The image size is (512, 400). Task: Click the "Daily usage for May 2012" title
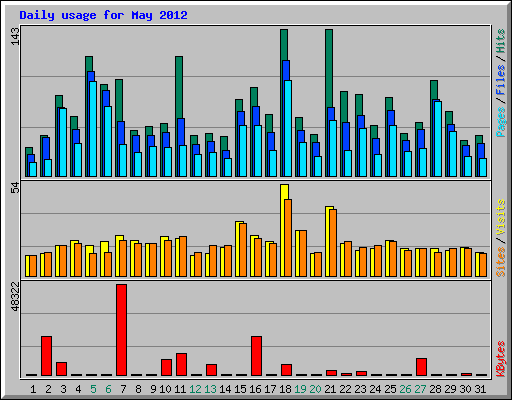(103, 15)
